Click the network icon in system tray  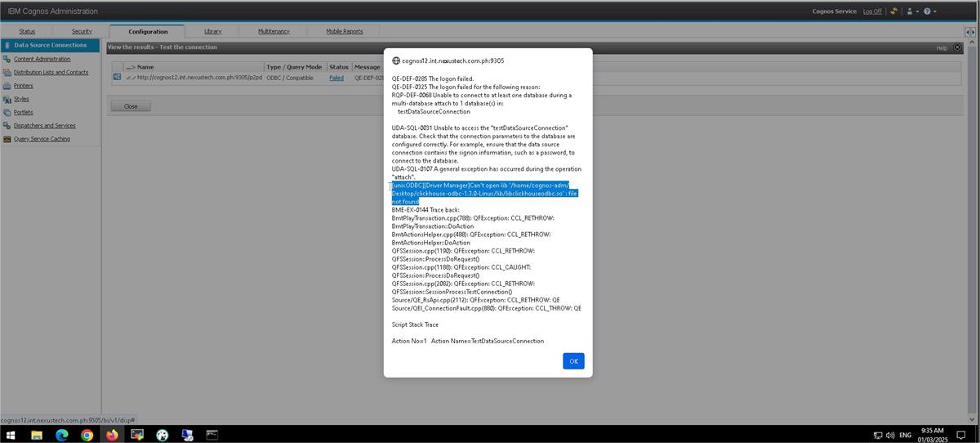pyautogui.click(x=878, y=435)
